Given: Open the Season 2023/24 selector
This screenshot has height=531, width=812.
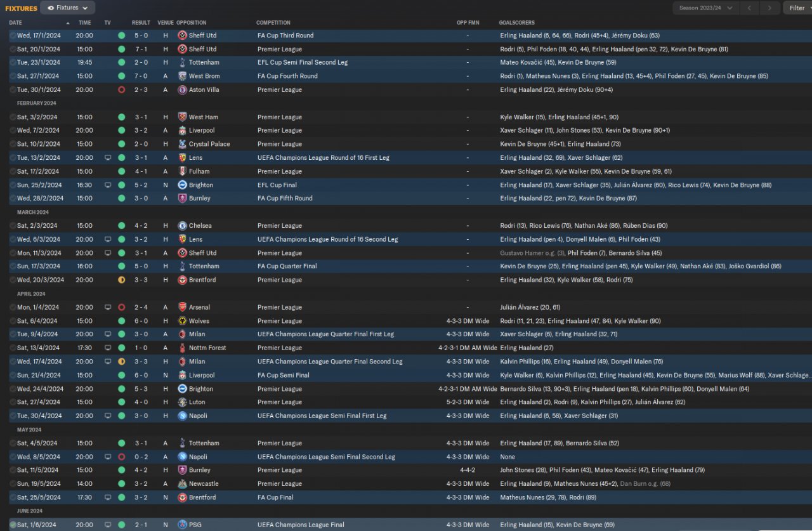Looking at the screenshot, I should click(705, 8).
